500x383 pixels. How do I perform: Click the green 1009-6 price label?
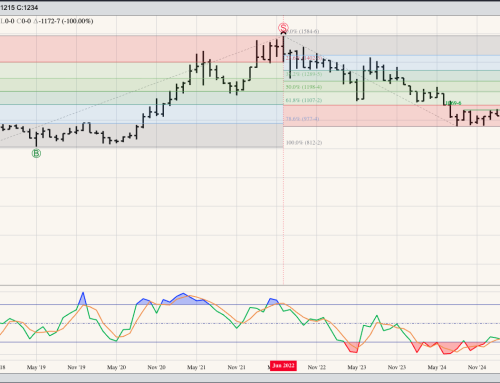(x=454, y=103)
